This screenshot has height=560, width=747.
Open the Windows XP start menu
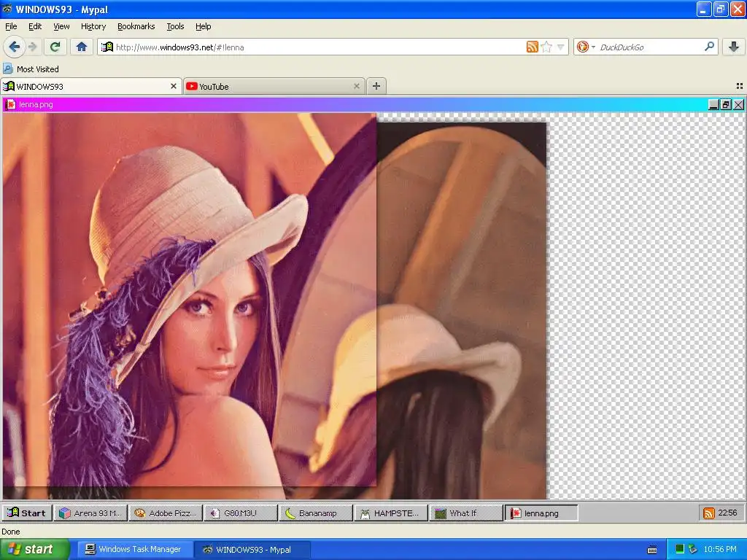click(x=34, y=549)
